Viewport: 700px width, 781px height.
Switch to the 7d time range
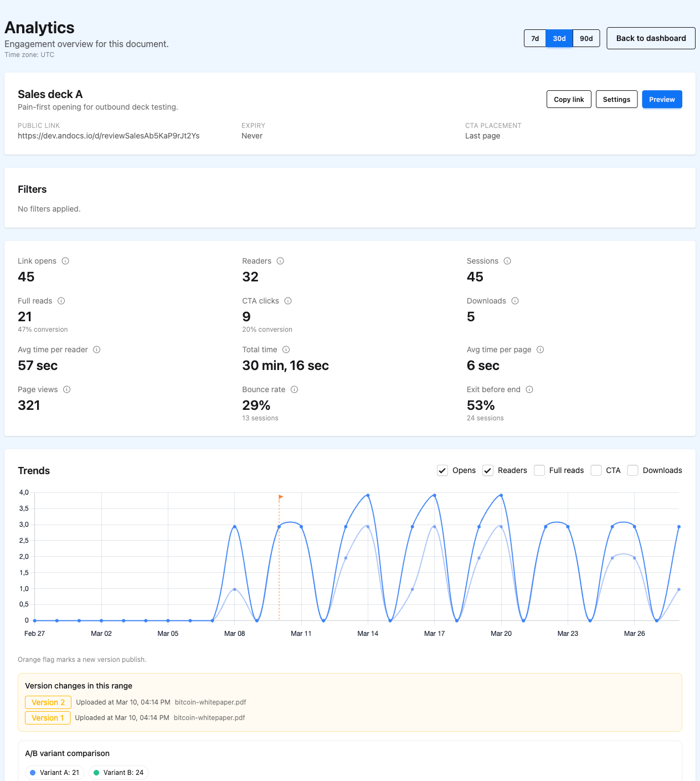coord(534,38)
